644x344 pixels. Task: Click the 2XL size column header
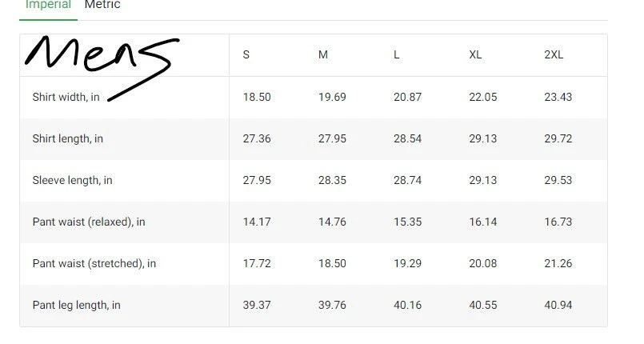pyautogui.click(x=554, y=55)
